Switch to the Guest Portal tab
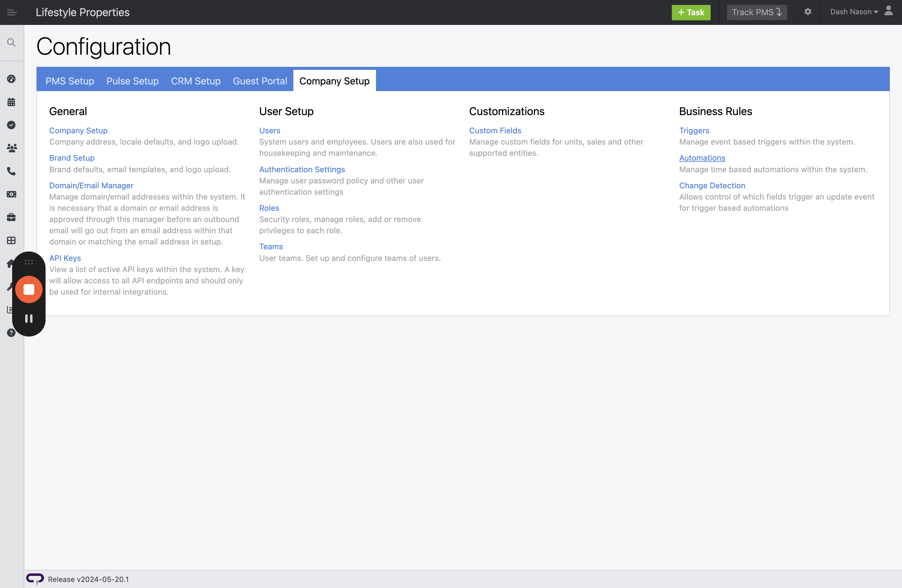 click(260, 81)
